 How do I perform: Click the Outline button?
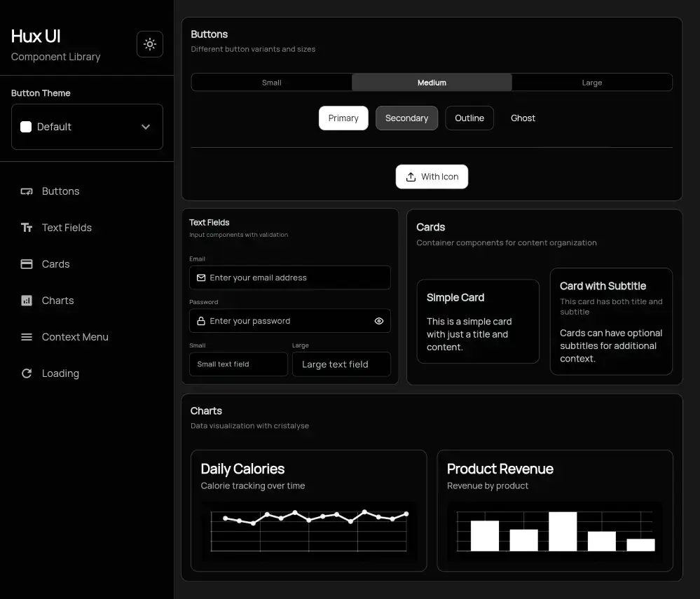pyautogui.click(x=469, y=118)
